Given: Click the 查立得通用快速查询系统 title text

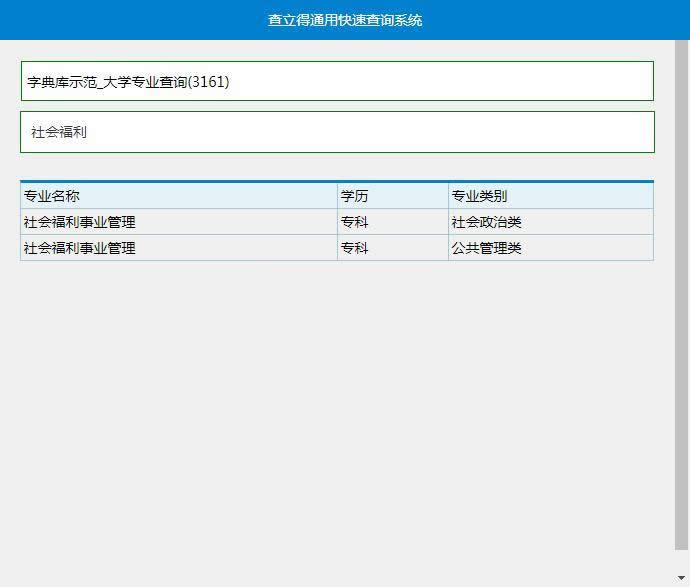Looking at the screenshot, I should click(x=345, y=20).
